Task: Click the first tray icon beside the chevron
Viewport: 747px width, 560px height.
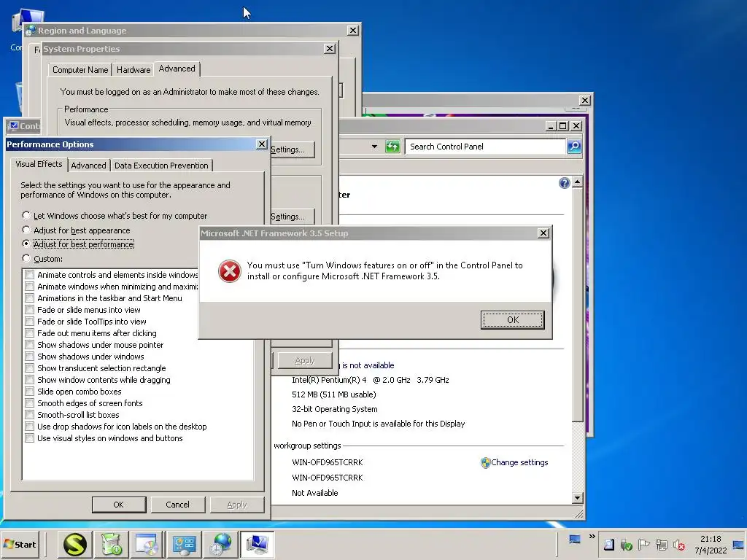Action: coord(609,545)
